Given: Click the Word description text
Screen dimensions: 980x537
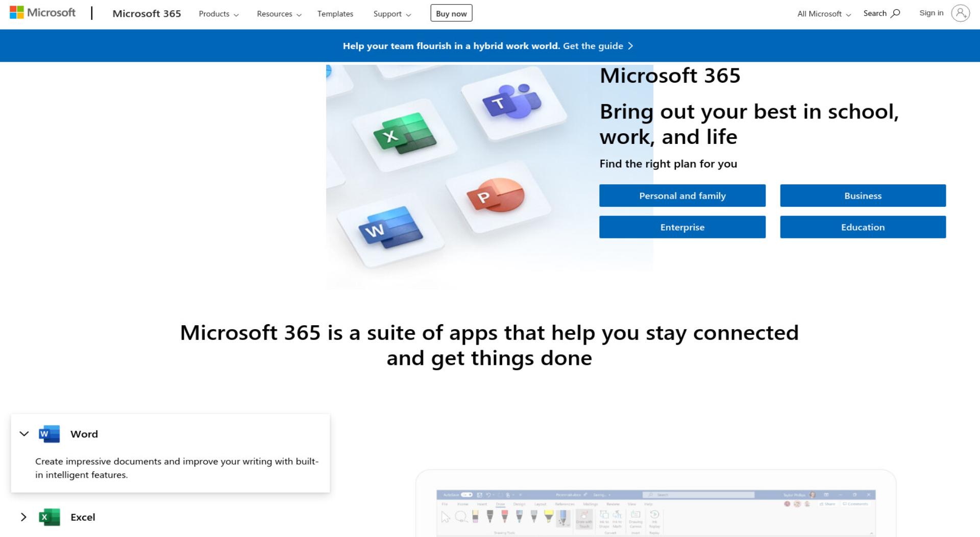Looking at the screenshot, I should coord(177,468).
